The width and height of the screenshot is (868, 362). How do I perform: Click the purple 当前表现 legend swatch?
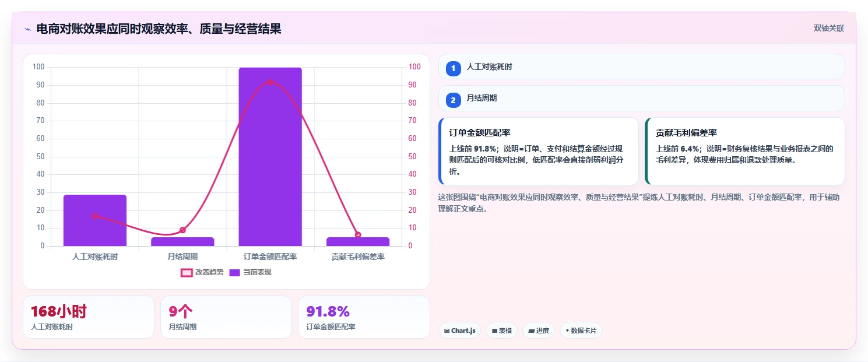234,272
